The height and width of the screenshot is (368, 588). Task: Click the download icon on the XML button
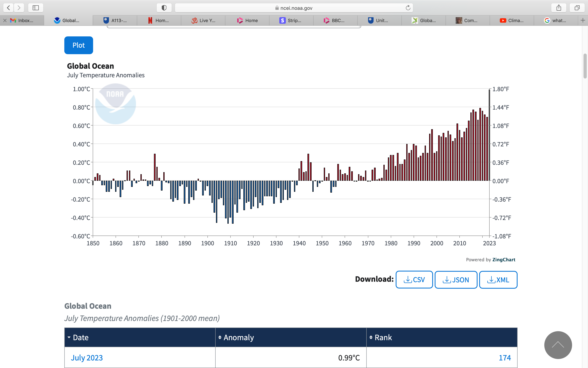(x=491, y=280)
